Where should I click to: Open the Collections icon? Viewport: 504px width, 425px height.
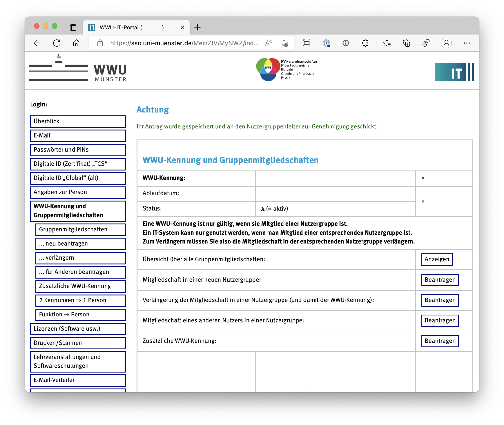tap(406, 43)
